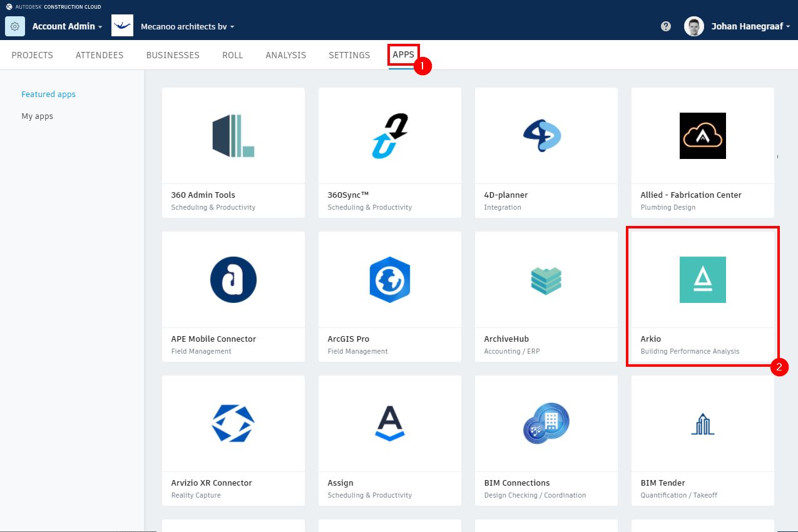
Task: Click the Design Checking / Coordination label
Action: 535,495
